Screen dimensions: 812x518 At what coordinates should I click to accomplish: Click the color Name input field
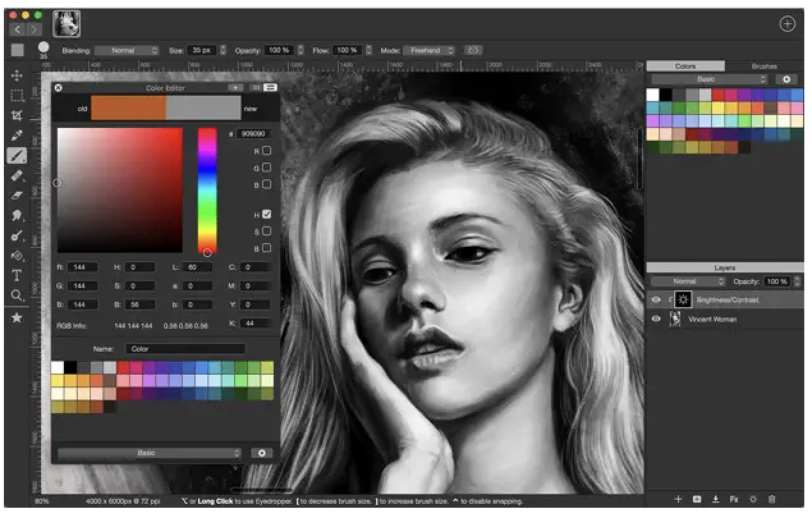pos(185,349)
